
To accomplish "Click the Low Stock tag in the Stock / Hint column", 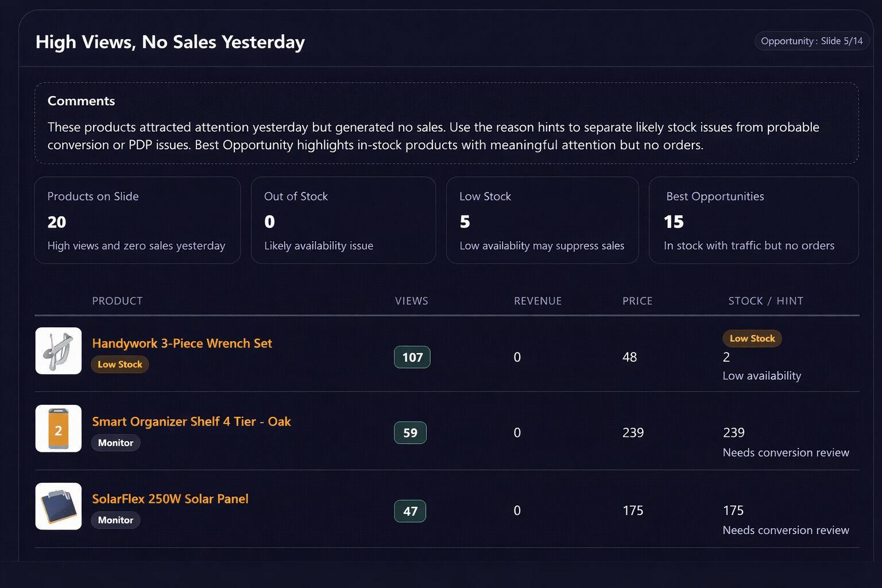I will point(752,338).
